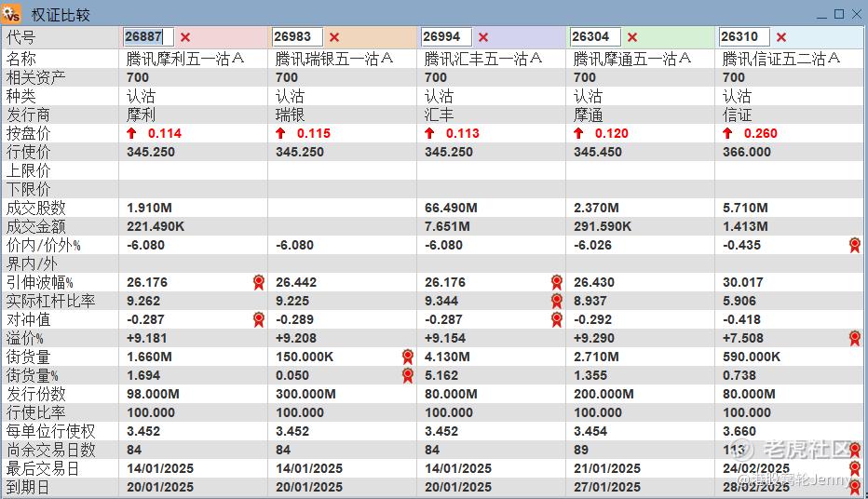Click the app icon in title bar
Viewport: 868px width, 499px height.
tap(11, 13)
